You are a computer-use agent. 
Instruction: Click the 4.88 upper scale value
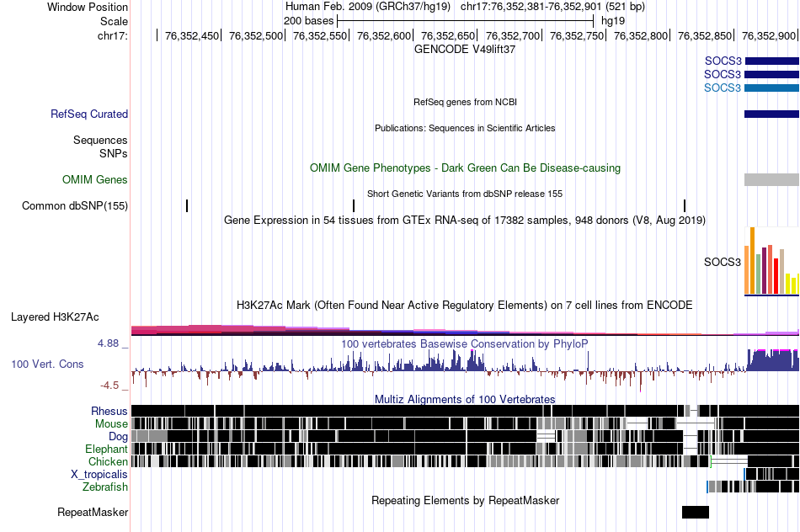[109, 343]
